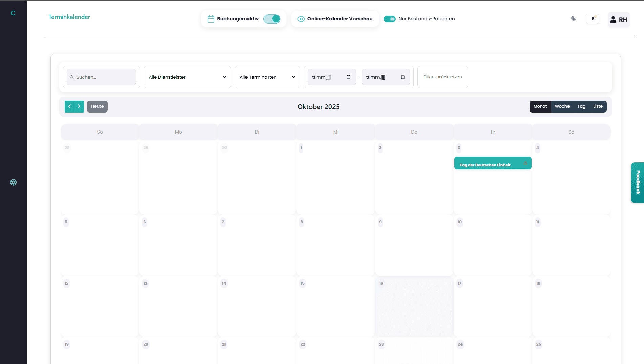This screenshot has width=644, height=364.
Task: Click the Heute button
Action: [97, 106]
